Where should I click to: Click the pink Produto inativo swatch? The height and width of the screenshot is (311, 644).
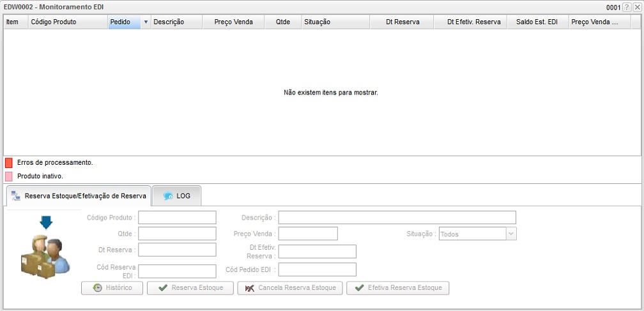[8, 176]
